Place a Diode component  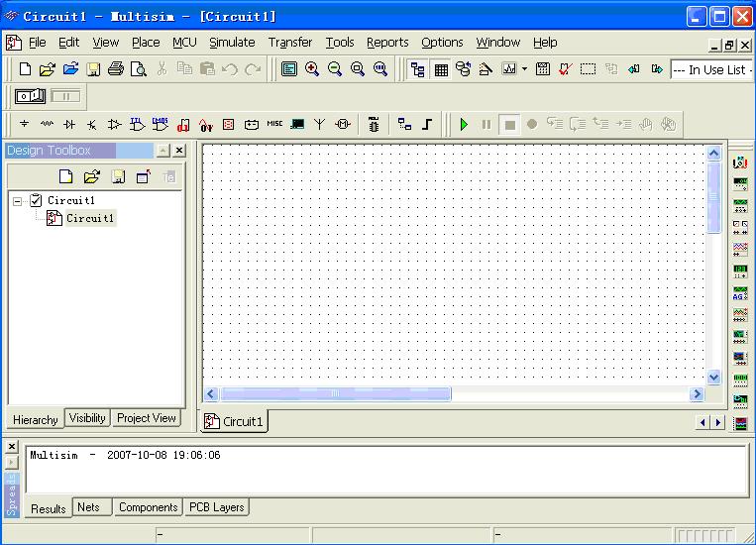(69, 124)
